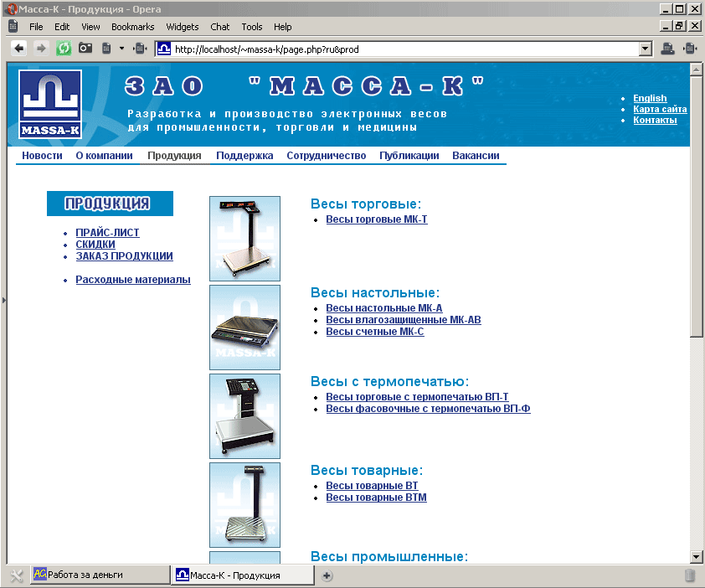Click the vertical scrollbar thumb
Screen dimensions: 705x588
click(696, 205)
